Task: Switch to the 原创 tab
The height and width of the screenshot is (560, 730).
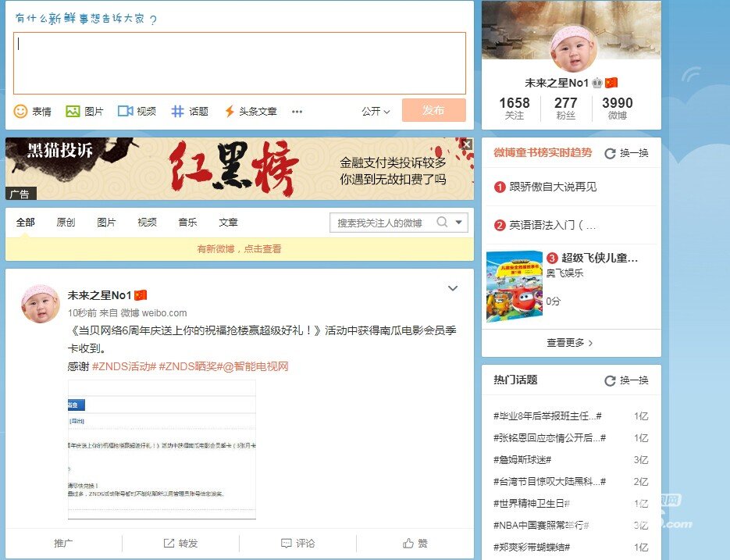Action: click(66, 223)
